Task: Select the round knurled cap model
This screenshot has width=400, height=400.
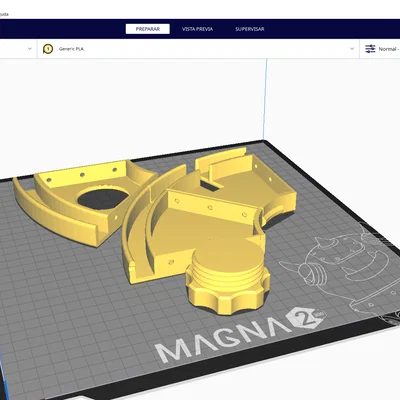Action: coord(228,277)
